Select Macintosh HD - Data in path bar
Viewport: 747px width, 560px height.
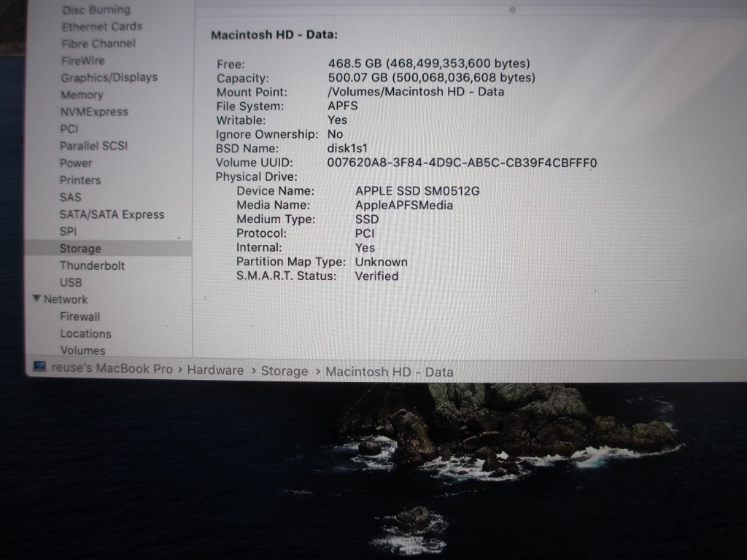(x=390, y=372)
